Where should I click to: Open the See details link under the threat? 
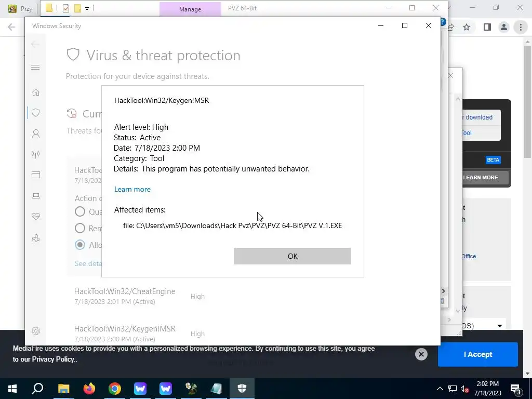point(88,263)
